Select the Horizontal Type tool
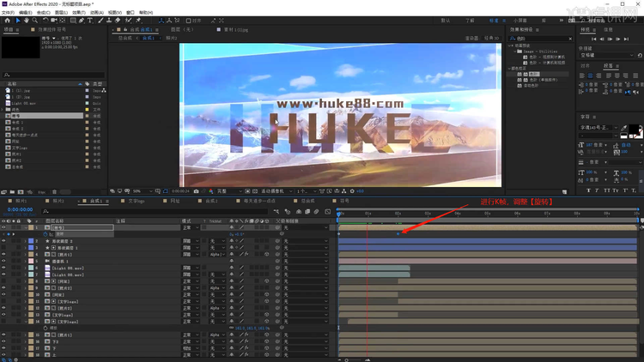The height and width of the screenshot is (362, 644). click(90, 20)
